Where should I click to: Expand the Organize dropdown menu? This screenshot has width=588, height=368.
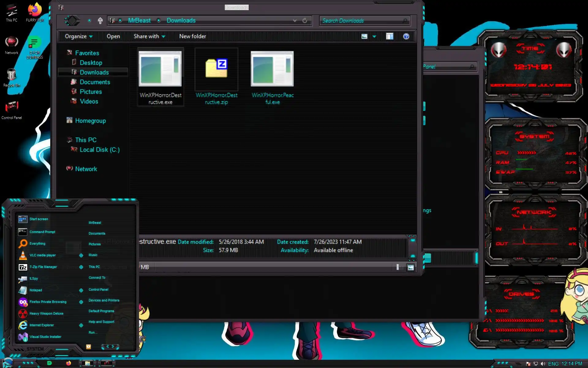[x=78, y=36]
